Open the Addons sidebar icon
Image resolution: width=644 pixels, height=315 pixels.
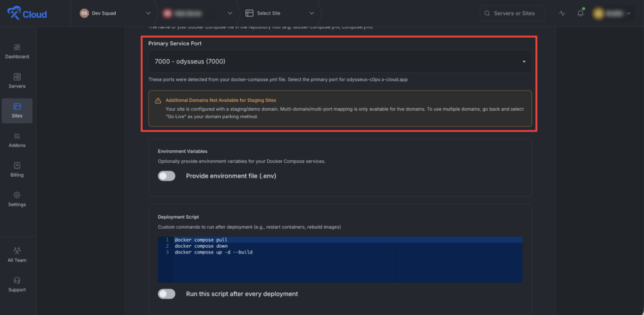(x=17, y=136)
